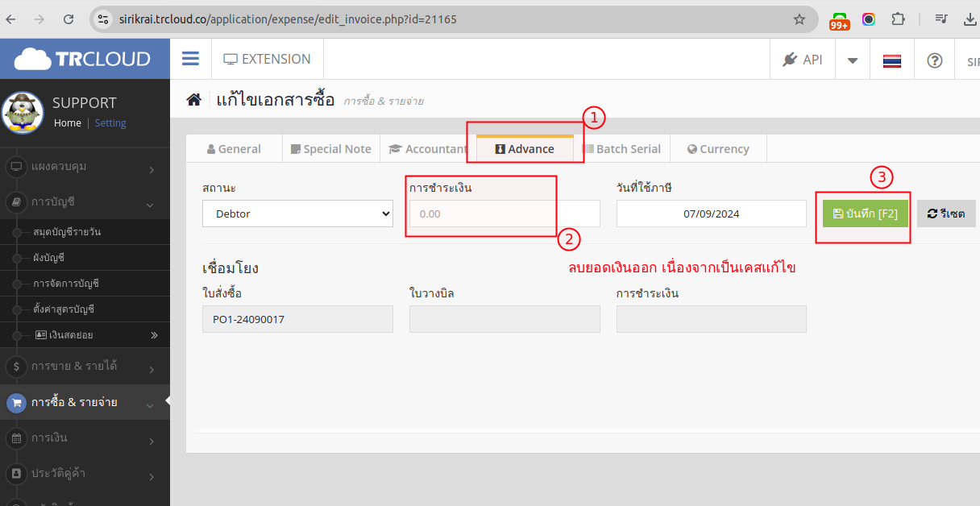The width and height of the screenshot is (980, 506).
Task: Expand เงินสดย่อย submenu item
Action: click(x=85, y=335)
